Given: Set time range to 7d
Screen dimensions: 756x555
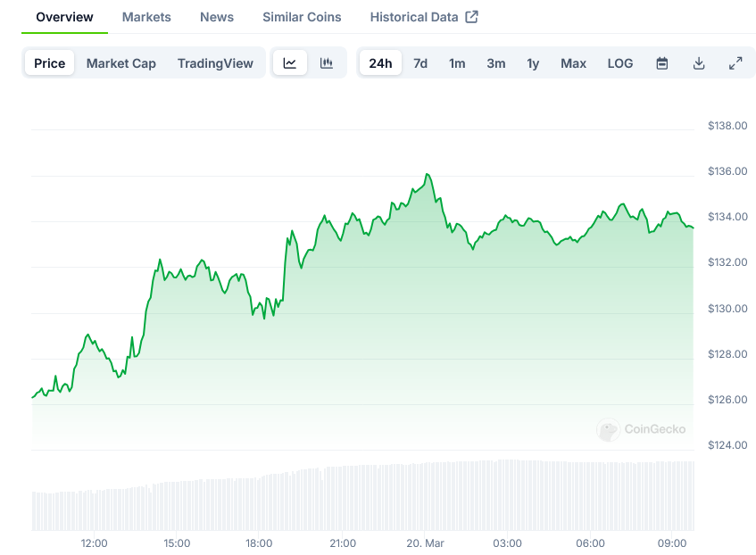Looking at the screenshot, I should [x=420, y=63].
